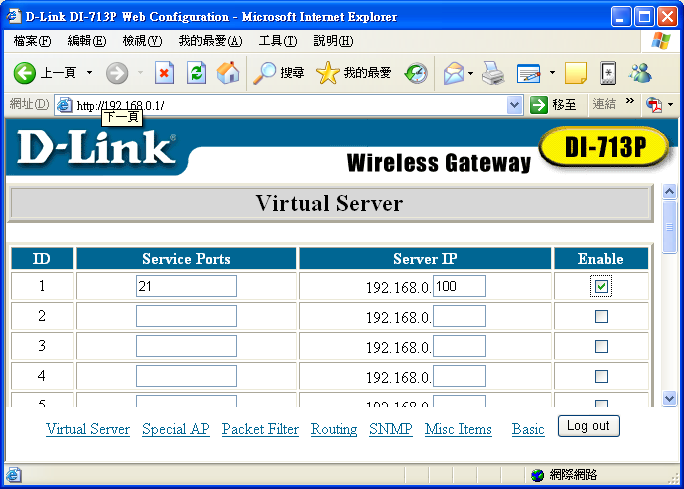Open the 工具(T) Tools menu
This screenshot has width=684, height=489.
pyautogui.click(x=278, y=41)
